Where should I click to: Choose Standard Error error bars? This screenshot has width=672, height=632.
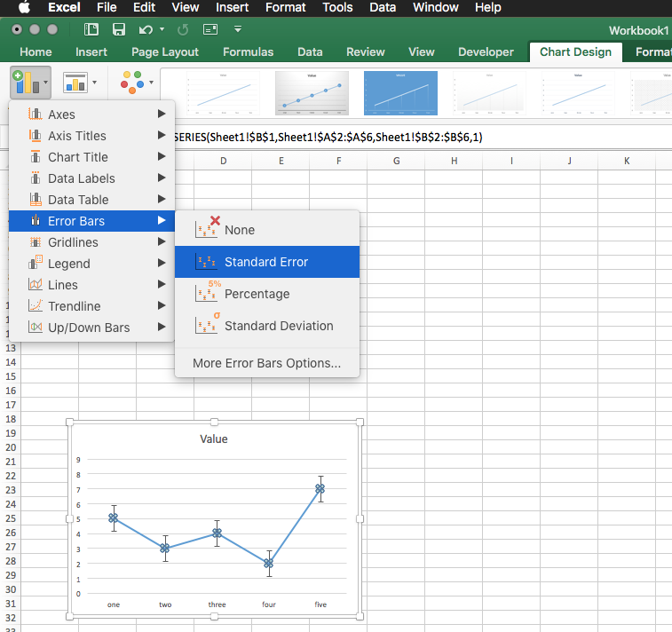click(267, 262)
